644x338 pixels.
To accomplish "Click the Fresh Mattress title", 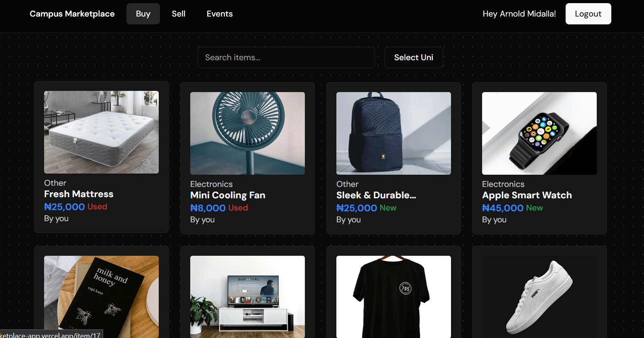I will point(79,194).
